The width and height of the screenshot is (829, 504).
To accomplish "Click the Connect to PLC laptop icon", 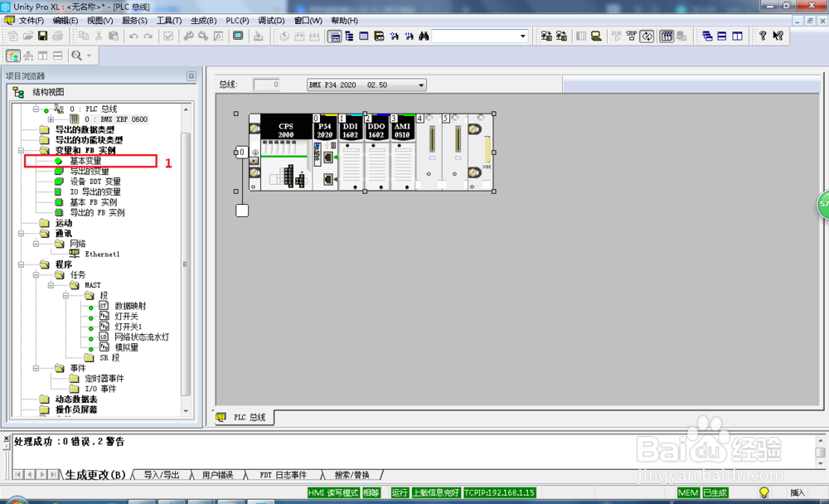I will [x=596, y=36].
